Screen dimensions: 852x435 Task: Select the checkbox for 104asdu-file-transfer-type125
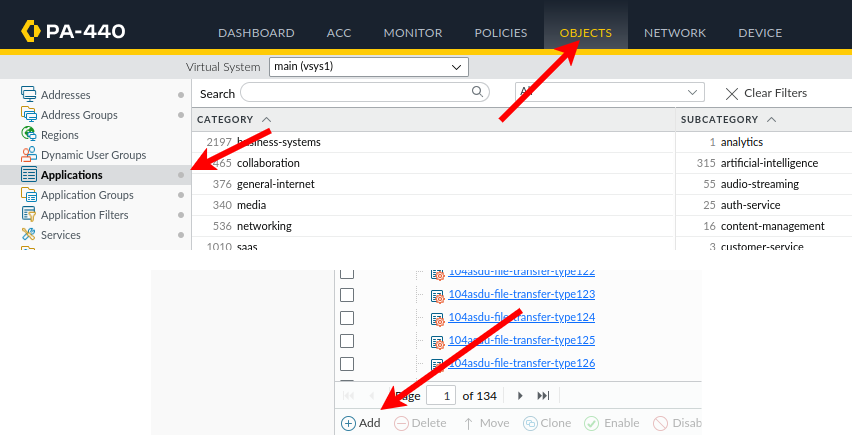[x=347, y=341]
